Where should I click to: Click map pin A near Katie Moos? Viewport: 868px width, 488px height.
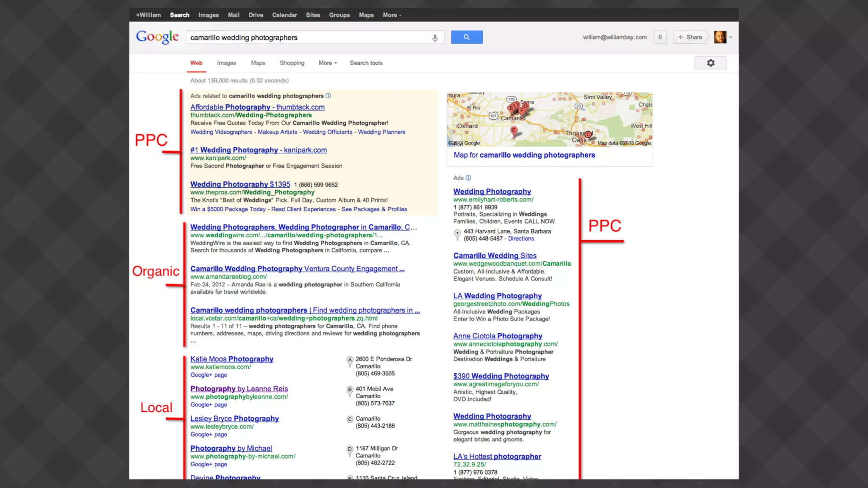pos(350,360)
